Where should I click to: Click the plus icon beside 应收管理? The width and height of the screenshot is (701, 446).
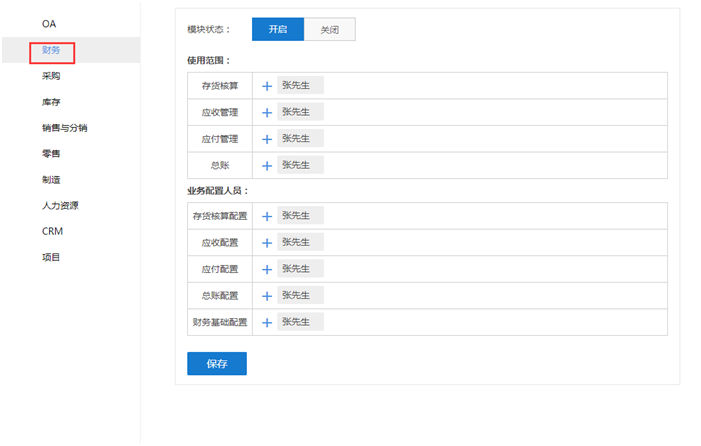(267, 113)
